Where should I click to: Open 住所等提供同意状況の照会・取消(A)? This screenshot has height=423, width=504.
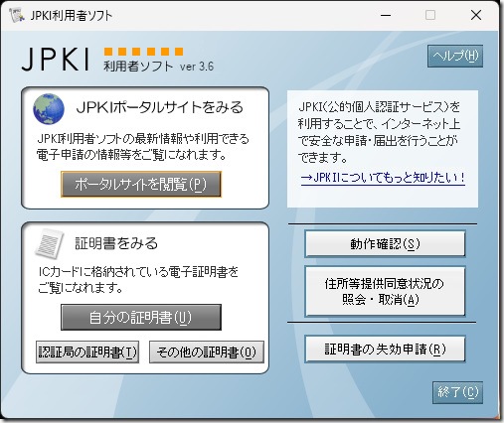(385, 292)
